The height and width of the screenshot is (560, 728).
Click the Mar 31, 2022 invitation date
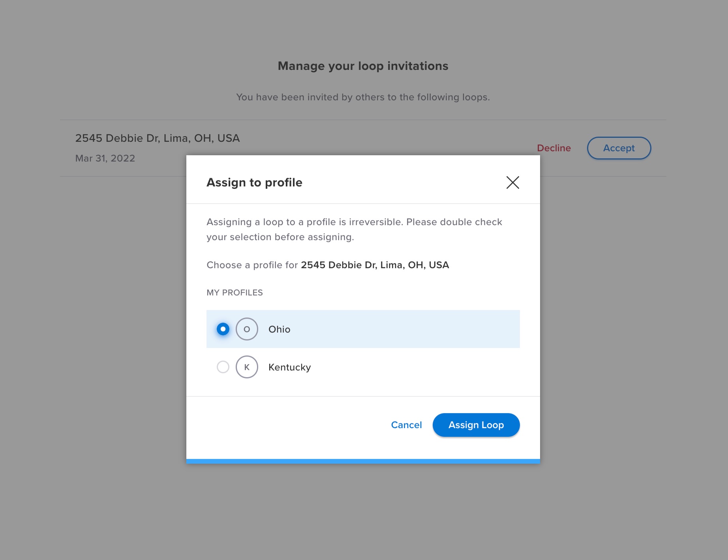[x=105, y=158]
